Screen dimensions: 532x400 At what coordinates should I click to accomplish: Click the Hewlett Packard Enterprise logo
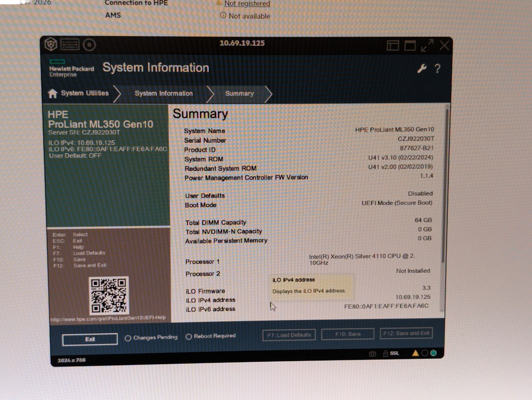[72, 69]
